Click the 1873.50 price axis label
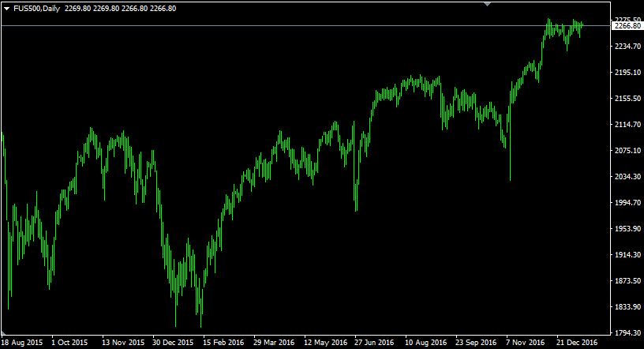This screenshot has height=349, width=644. pyautogui.click(x=627, y=281)
